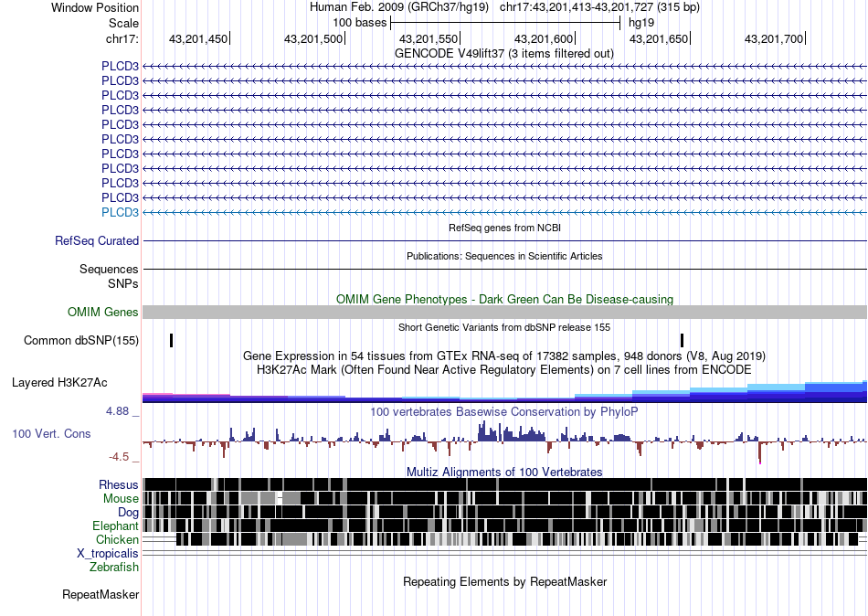Click the Elephant species label

point(116,526)
